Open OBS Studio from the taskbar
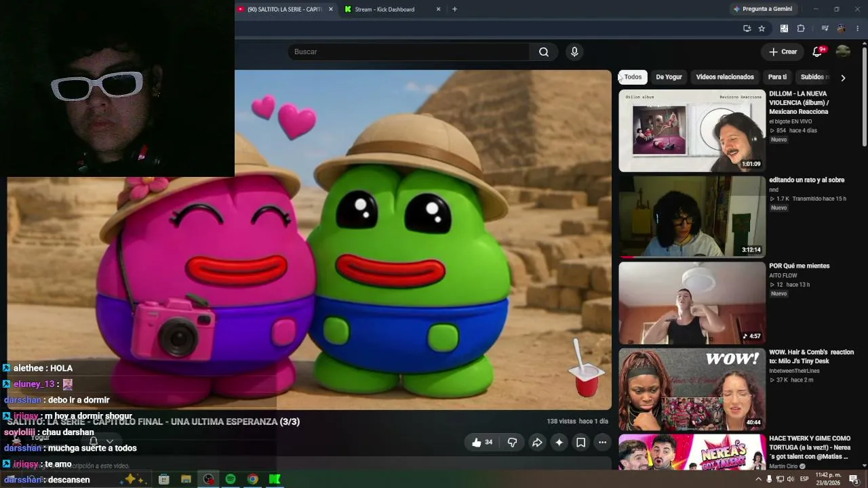 pos(208,479)
